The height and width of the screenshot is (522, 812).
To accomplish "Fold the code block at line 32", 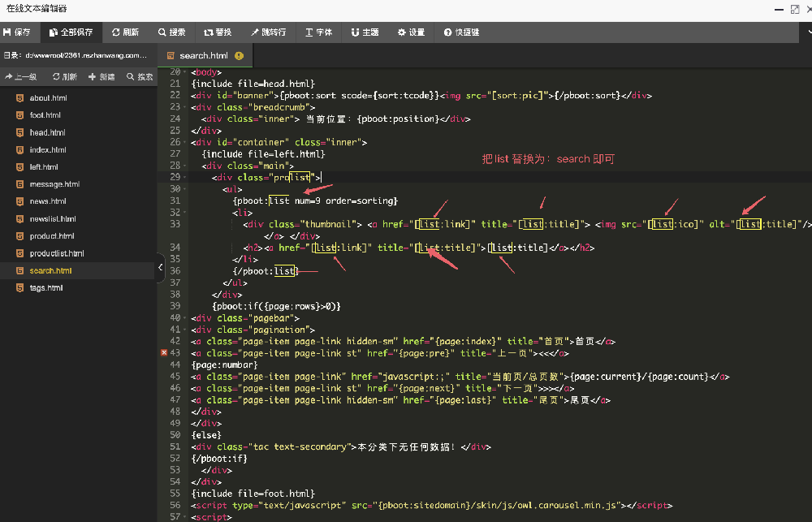I will pos(185,213).
